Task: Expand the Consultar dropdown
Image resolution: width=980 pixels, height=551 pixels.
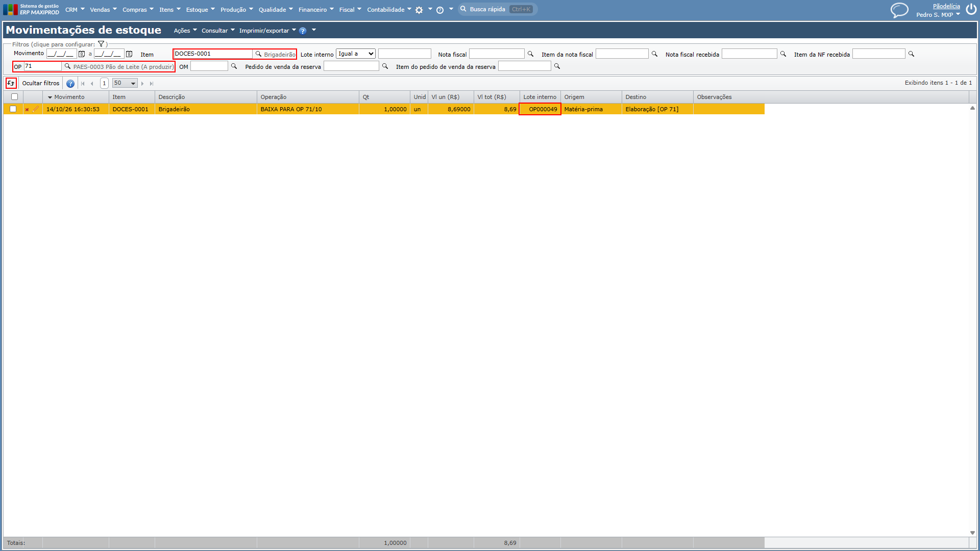Action: coord(218,31)
